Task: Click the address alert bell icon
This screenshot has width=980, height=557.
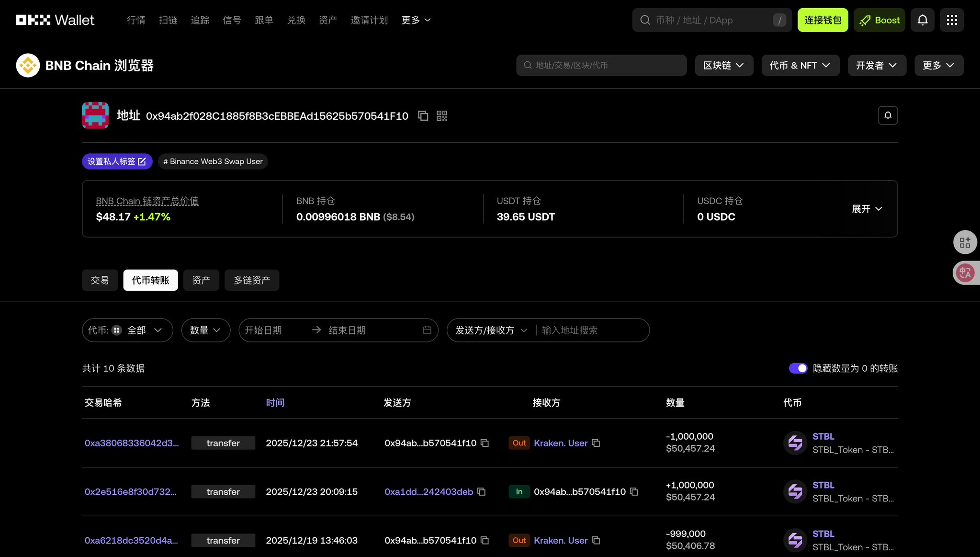Action: pos(888,115)
